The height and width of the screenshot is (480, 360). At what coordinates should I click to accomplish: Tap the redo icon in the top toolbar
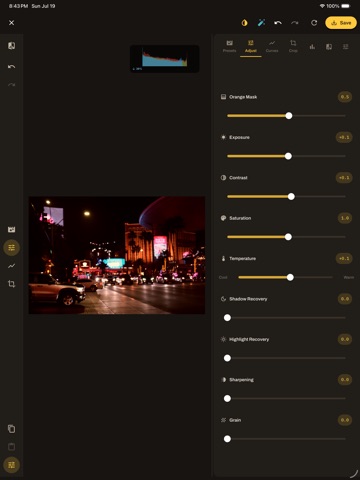295,23
